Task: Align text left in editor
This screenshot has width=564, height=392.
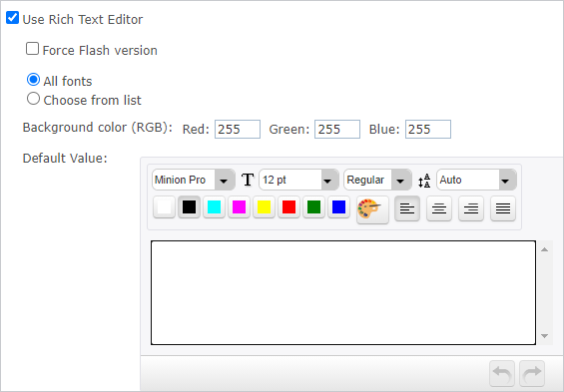Action: 407,208
